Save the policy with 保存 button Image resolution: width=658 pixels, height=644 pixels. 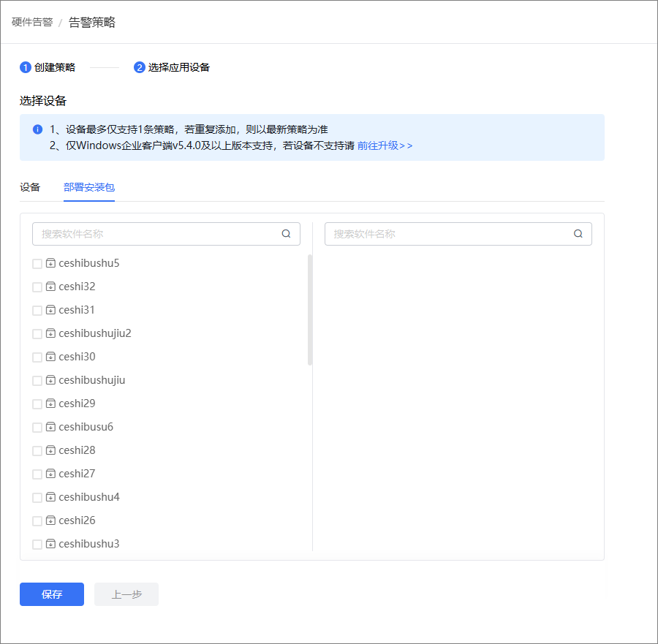click(52, 594)
